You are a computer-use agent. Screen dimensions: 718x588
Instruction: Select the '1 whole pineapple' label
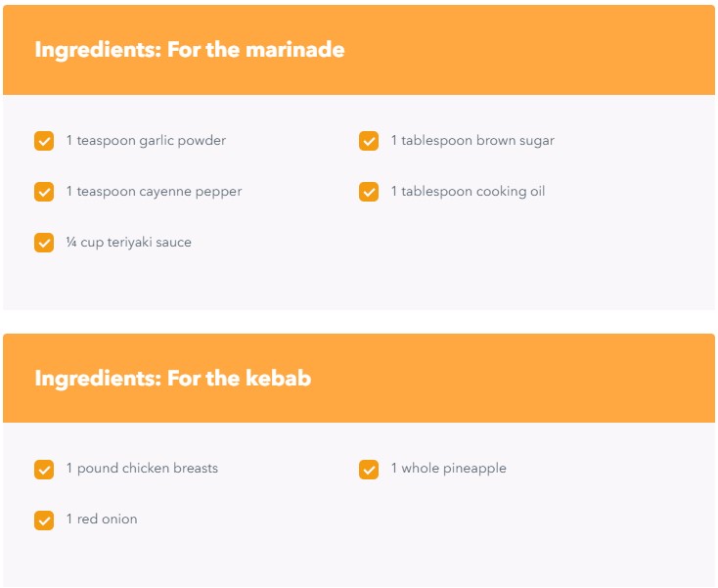449,468
